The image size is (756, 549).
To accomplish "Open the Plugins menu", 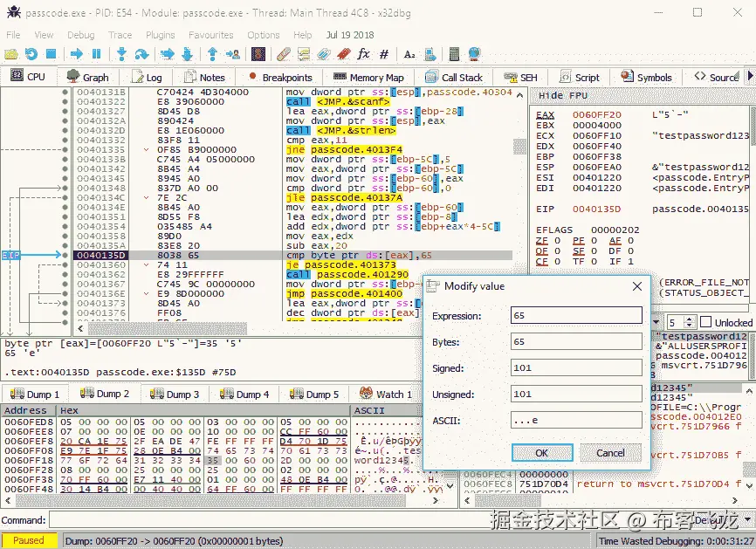I will tap(161, 35).
